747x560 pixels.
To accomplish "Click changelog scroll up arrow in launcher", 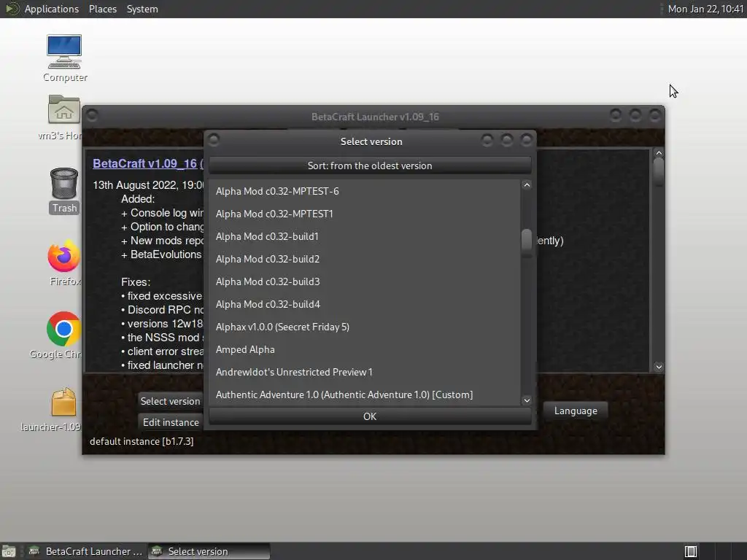I will click(659, 153).
